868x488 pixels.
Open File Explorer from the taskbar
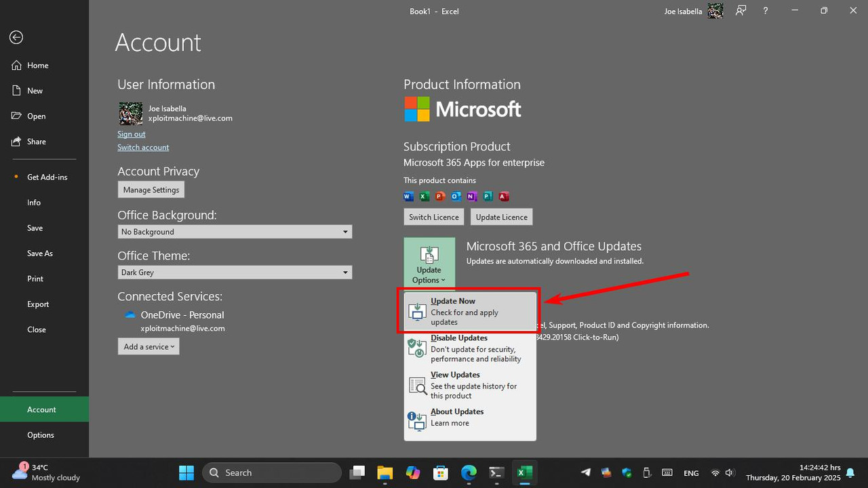384,472
